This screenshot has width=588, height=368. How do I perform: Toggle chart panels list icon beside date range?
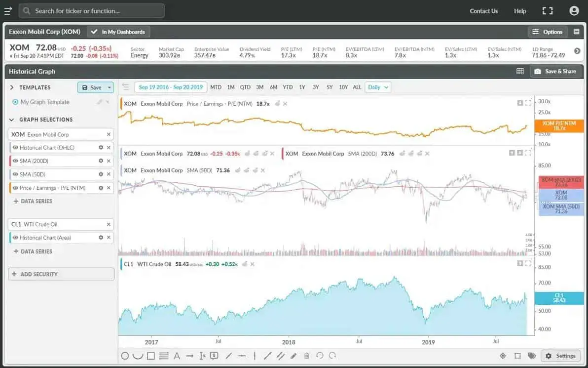point(126,87)
